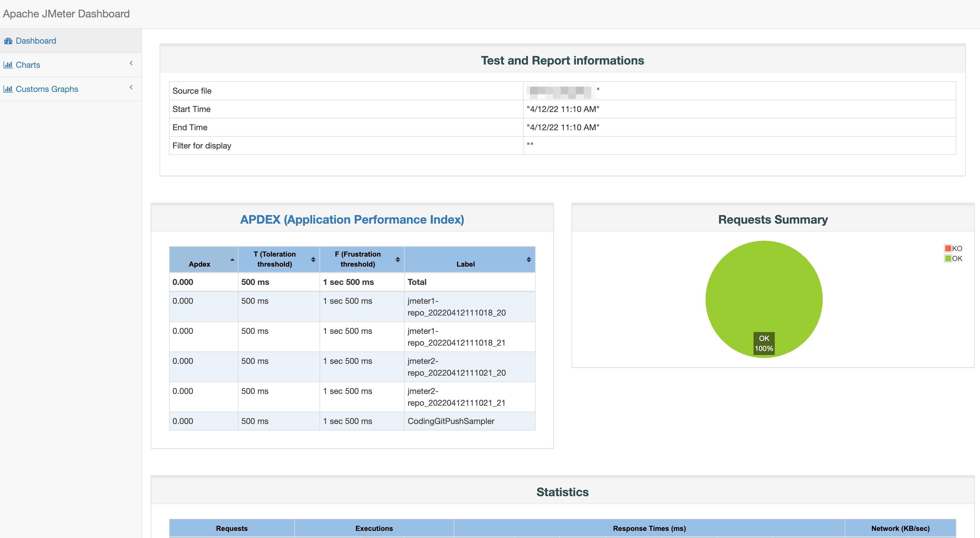Open the Dashboard menu item

36,41
